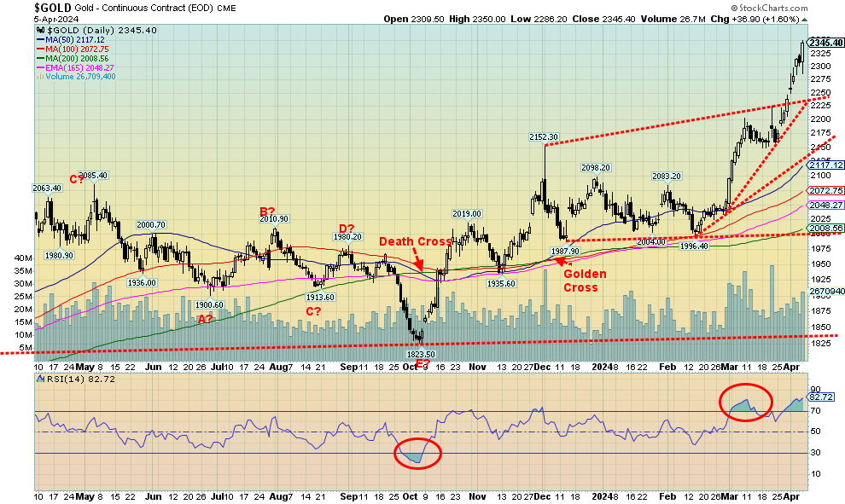The height and width of the screenshot is (504, 845).
Task: Click the MA(200) green legend line marker
Action: pos(40,58)
